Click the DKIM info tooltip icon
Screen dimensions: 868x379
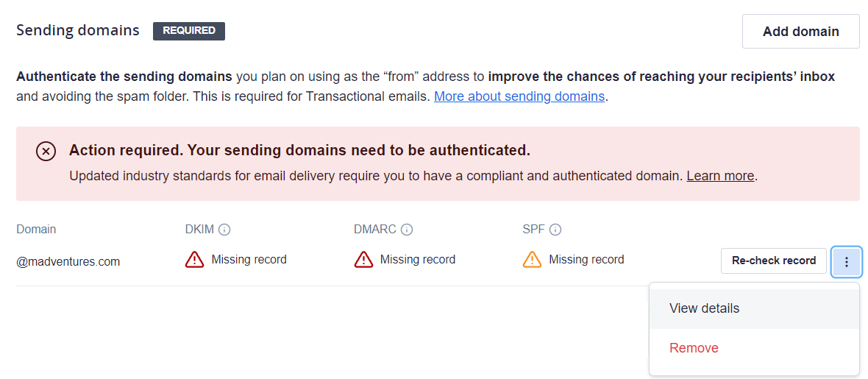pos(224,230)
